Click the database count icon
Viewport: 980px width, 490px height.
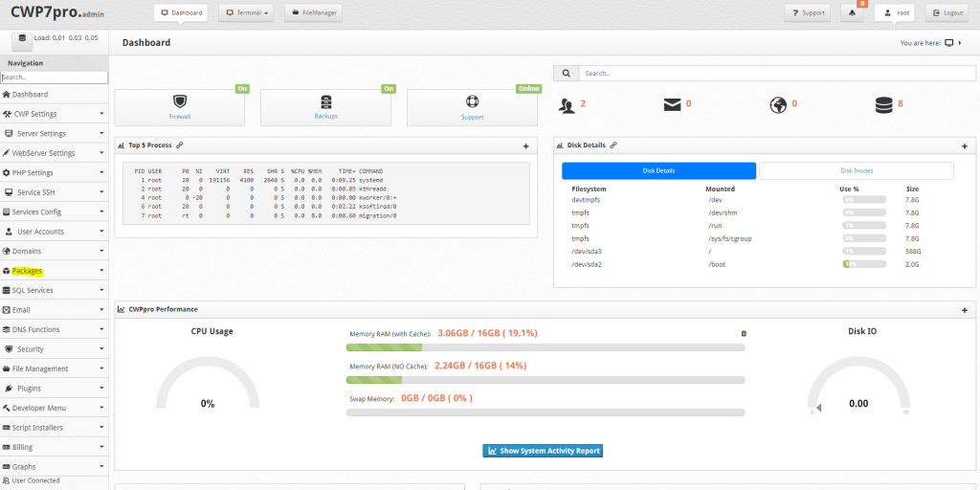point(883,105)
